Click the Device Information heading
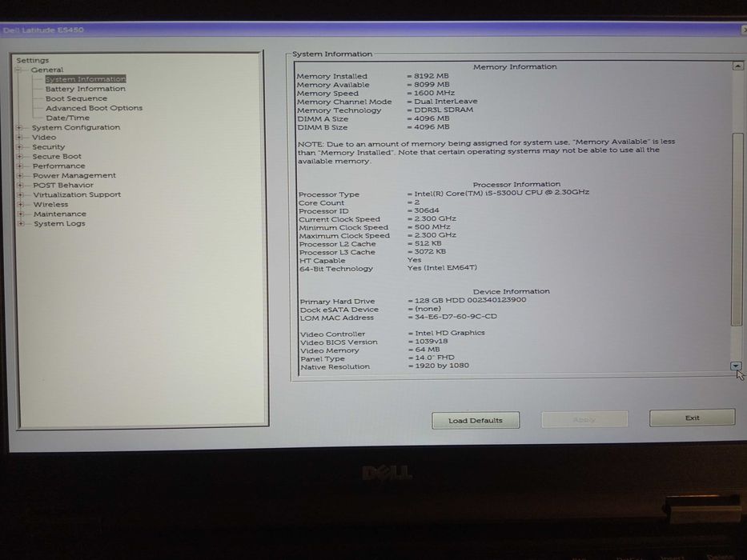Viewport: 747px width, 560px height. [x=511, y=291]
